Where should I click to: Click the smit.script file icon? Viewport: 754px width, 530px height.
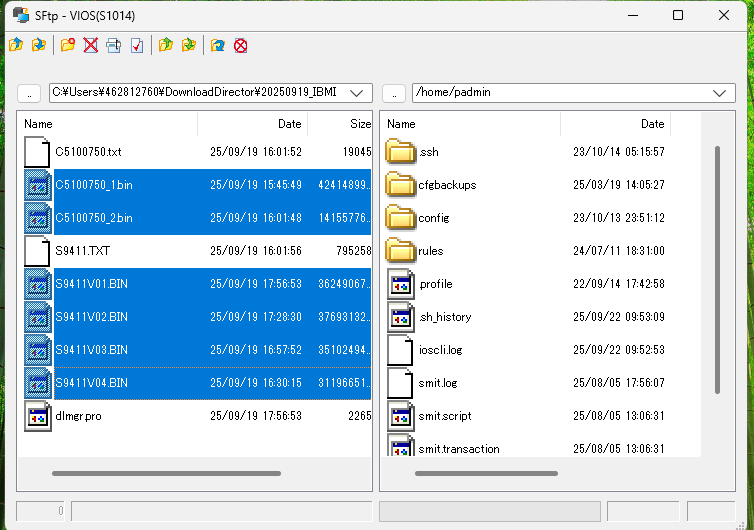[401, 416]
